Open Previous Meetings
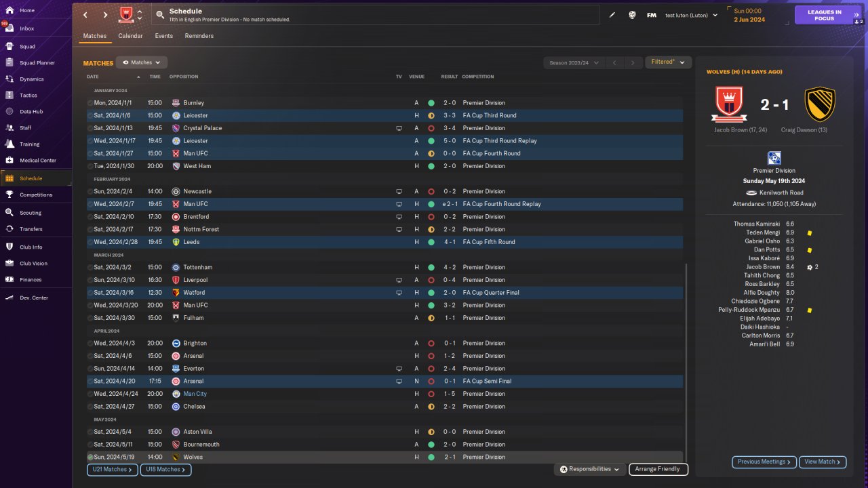 (x=764, y=462)
